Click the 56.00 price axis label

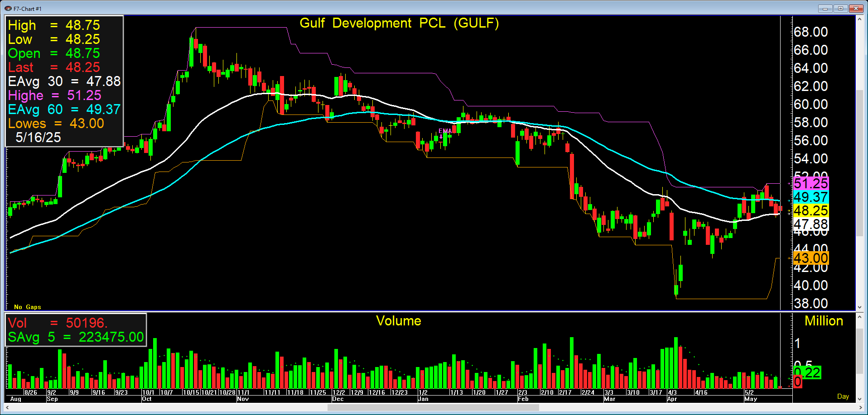click(x=811, y=140)
